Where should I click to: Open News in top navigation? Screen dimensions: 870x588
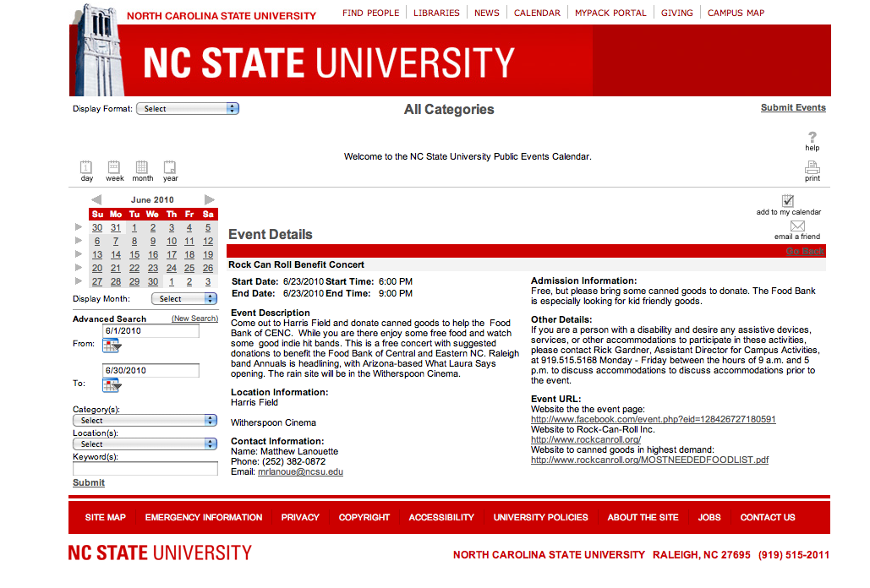[x=487, y=13]
